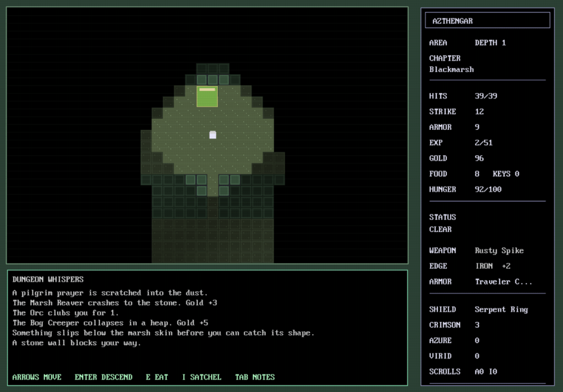Open the I SATCHEL inventory
The width and height of the screenshot is (563, 392).
(x=201, y=377)
